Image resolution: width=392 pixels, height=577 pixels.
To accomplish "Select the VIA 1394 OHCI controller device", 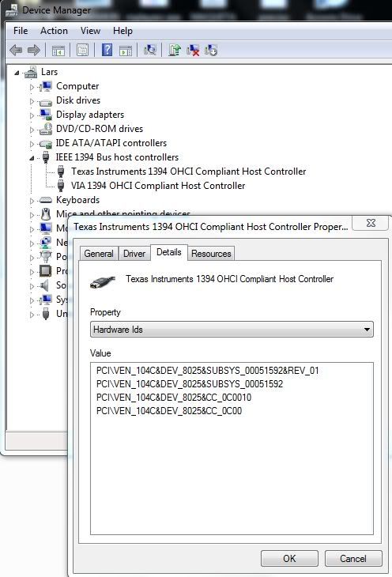I will 158,186.
